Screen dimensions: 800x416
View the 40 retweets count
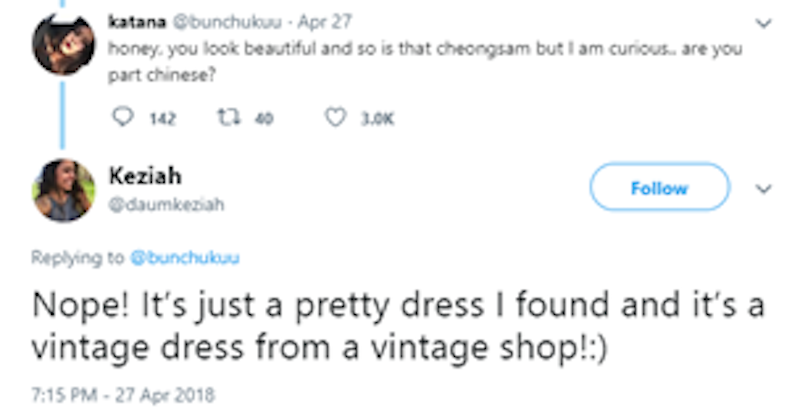pyautogui.click(x=264, y=118)
